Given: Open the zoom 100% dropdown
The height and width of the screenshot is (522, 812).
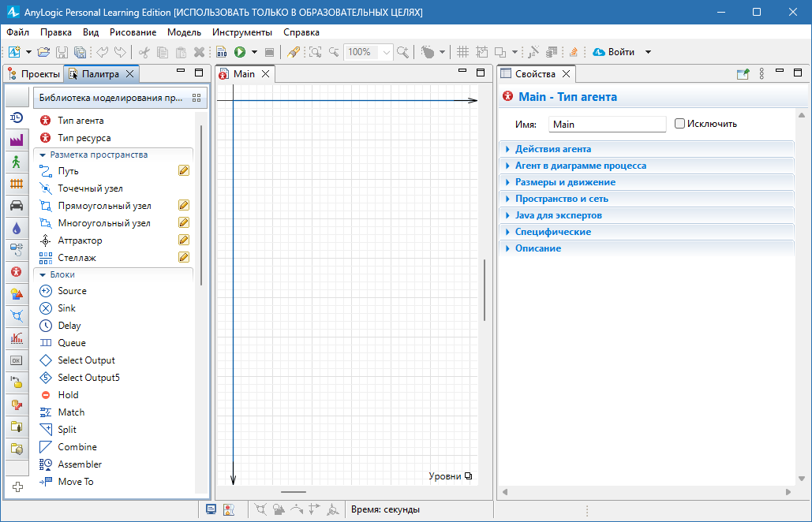Looking at the screenshot, I should pos(387,52).
